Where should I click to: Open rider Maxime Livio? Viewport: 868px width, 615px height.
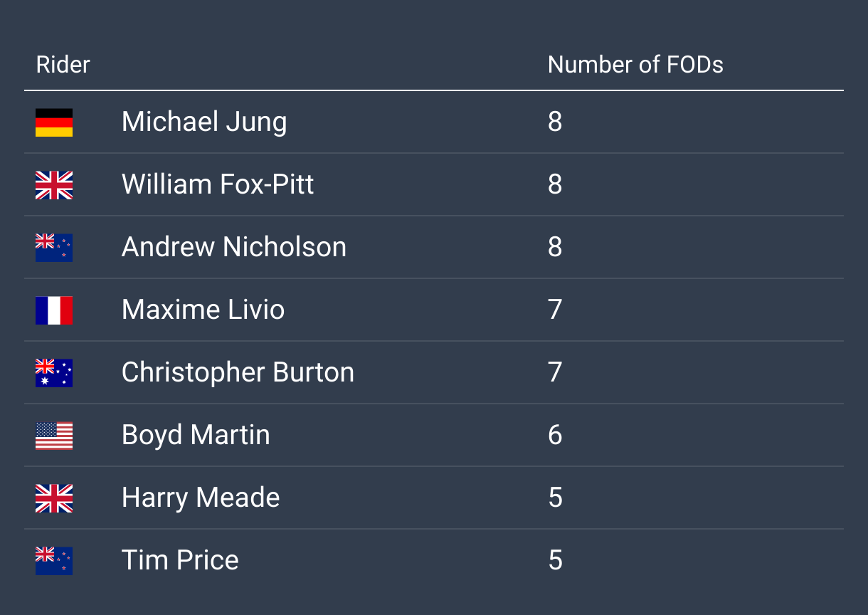coord(203,310)
